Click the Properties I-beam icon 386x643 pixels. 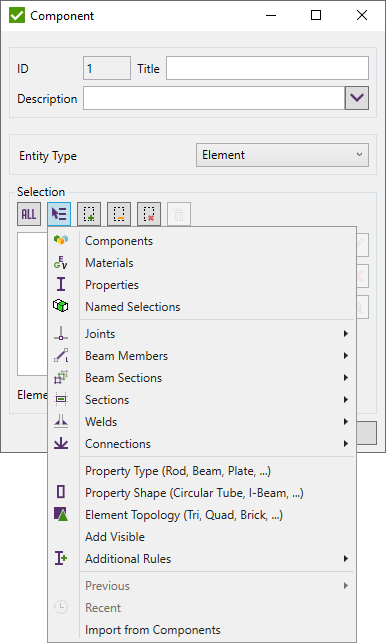click(x=61, y=284)
